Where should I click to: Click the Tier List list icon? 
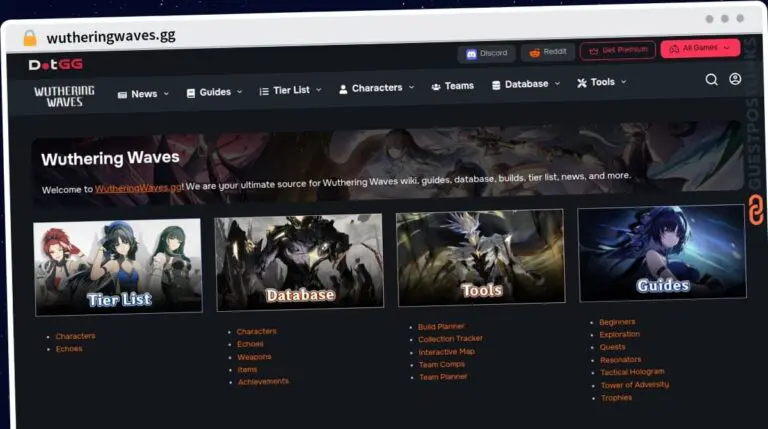(x=264, y=91)
